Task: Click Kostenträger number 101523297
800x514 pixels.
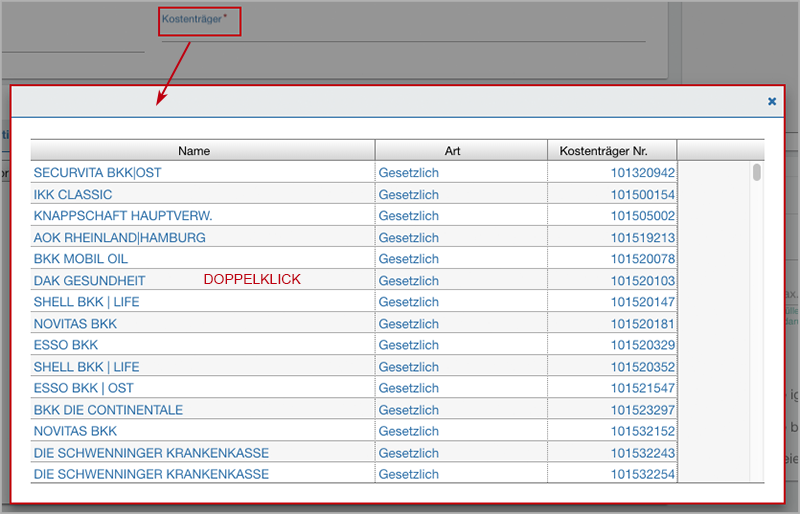Action: 643,410
